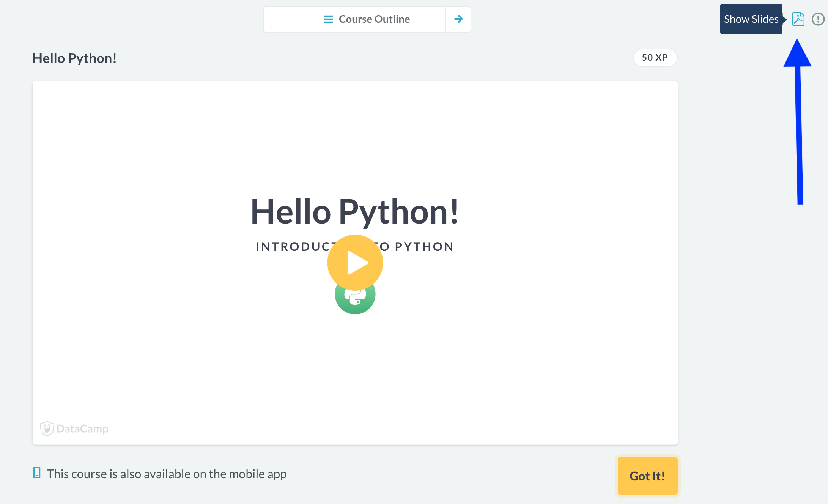828x504 pixels.
Task: Click the mobile app availability text
Action: [x=167, y=474]
